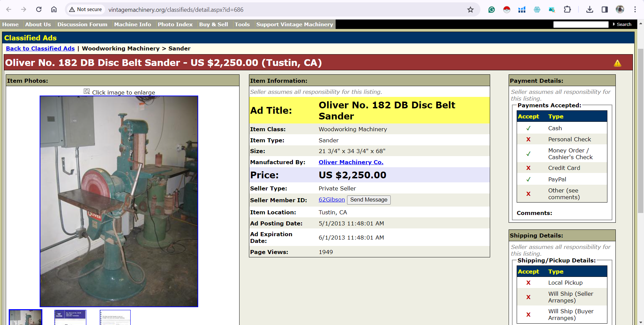Enlarge the main sander photo
This screenshot has height=325, width=644.
tap(119, 201)
